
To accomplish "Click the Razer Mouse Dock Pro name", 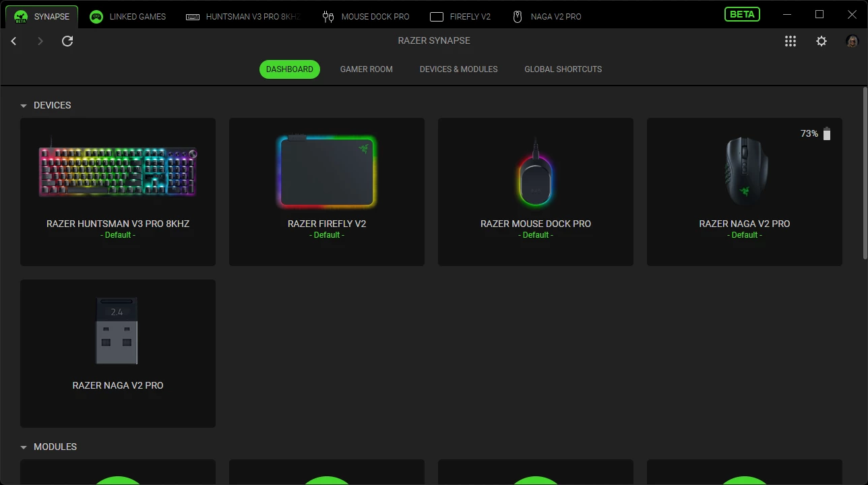I will point(536,224).
